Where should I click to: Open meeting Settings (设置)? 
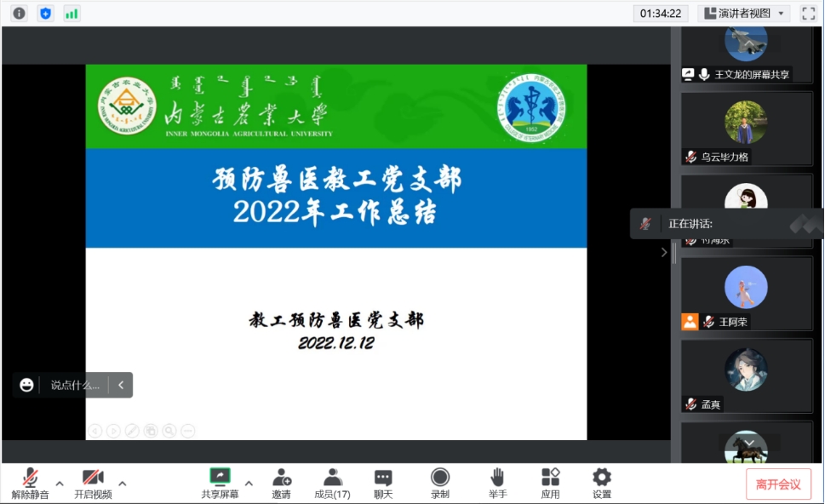602,483
